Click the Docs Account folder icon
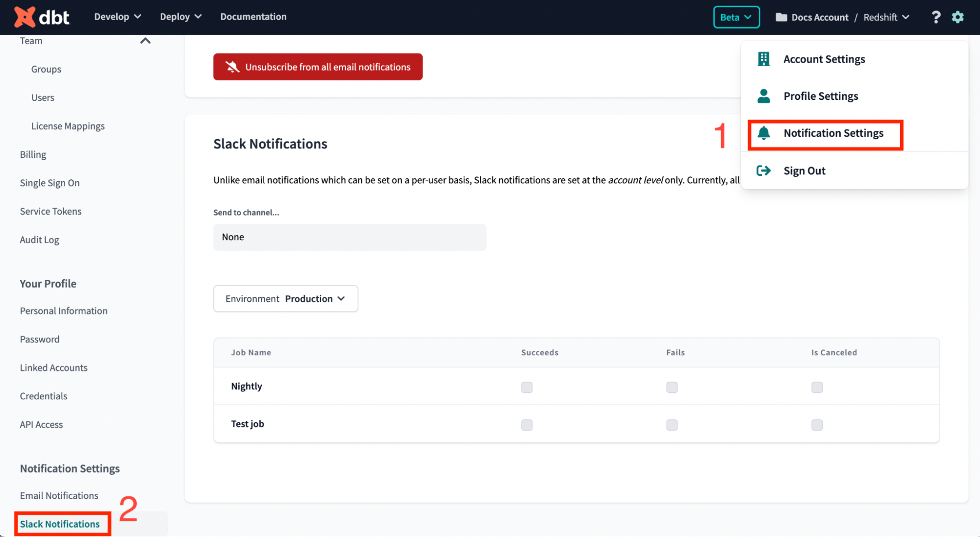This screenshot has height=537, width=980. pyautogui.click(x=781, y=17)
